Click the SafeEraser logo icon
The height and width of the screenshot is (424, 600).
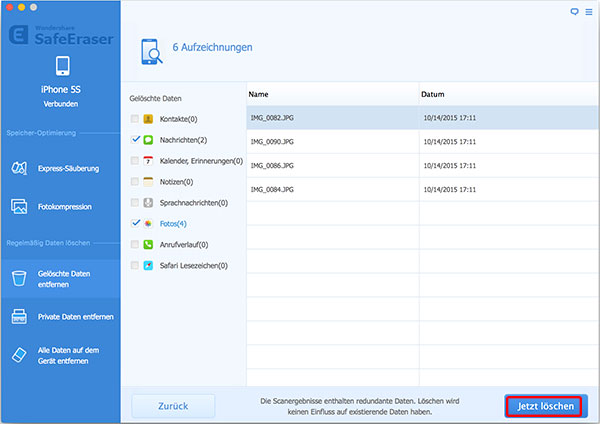18,35
